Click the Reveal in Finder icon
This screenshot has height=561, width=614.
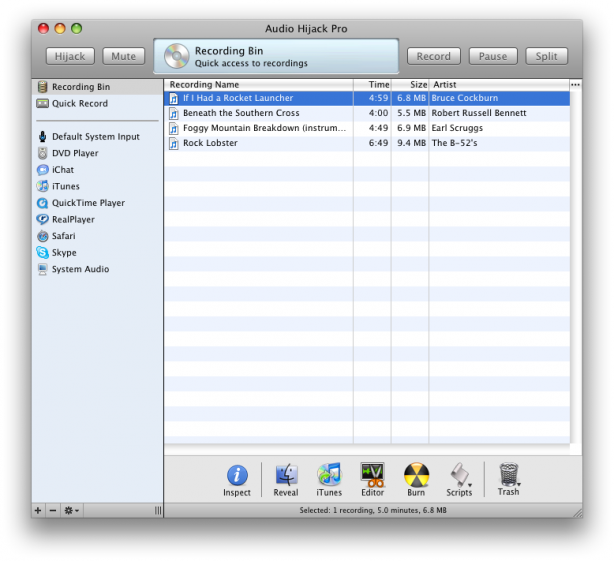(286, 474)
